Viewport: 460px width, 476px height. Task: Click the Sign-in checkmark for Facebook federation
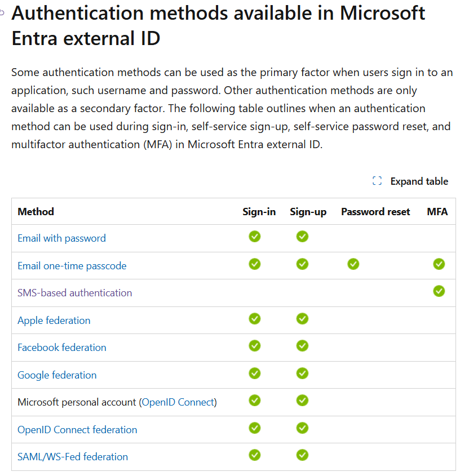tap(255, 345)
